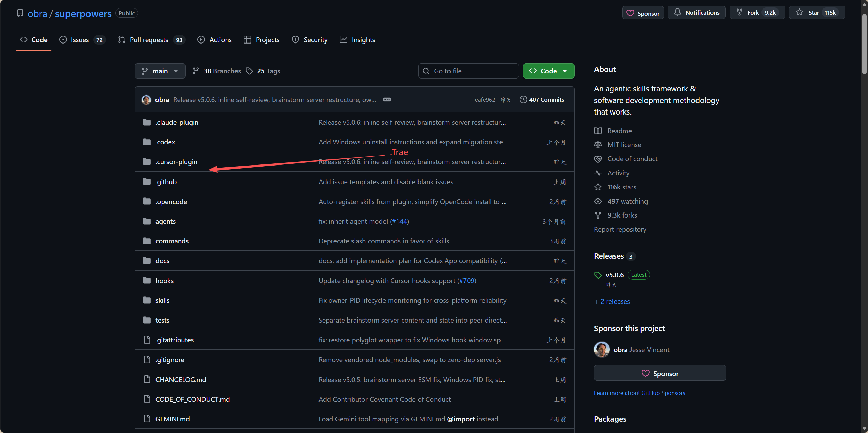Click obra's avatar in latest commit
This screenshot has height=433, width=868.
(146, 100)
